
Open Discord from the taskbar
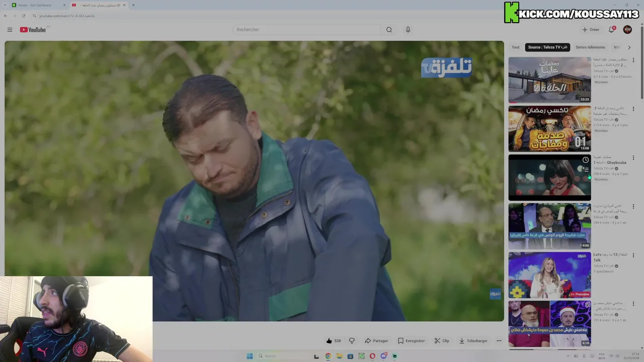pos(383,356)
